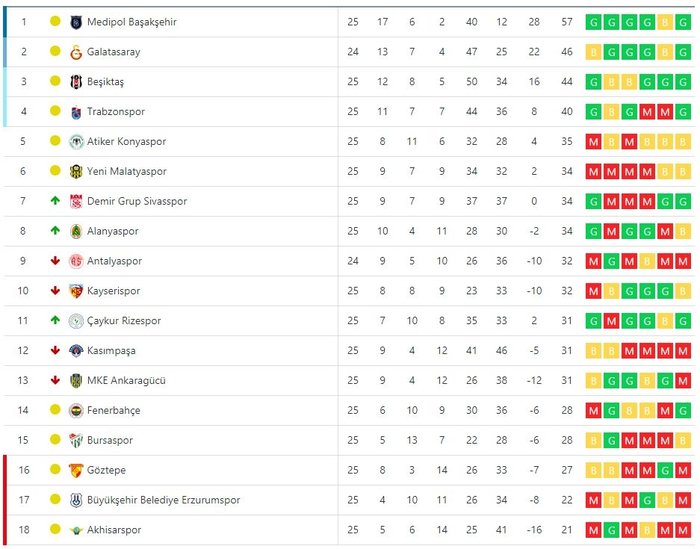Open the Yeni Malatyaspor team link

point(127,172)
